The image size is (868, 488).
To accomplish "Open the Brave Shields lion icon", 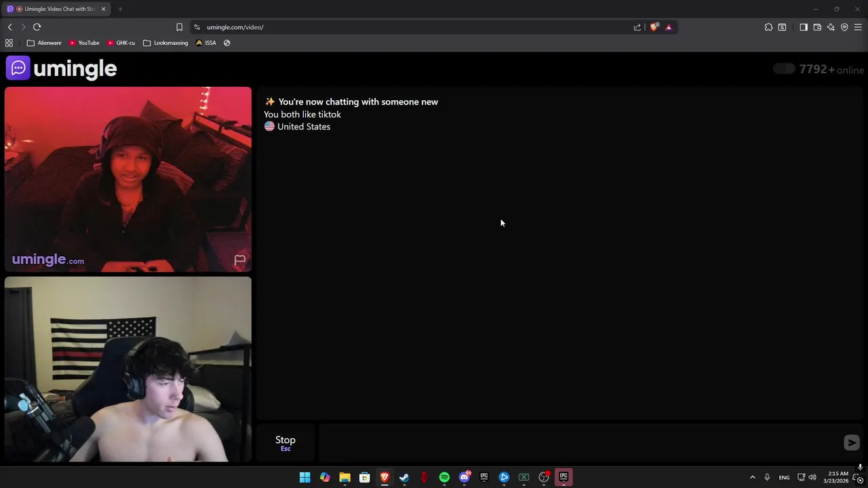I will coord(654,27).
